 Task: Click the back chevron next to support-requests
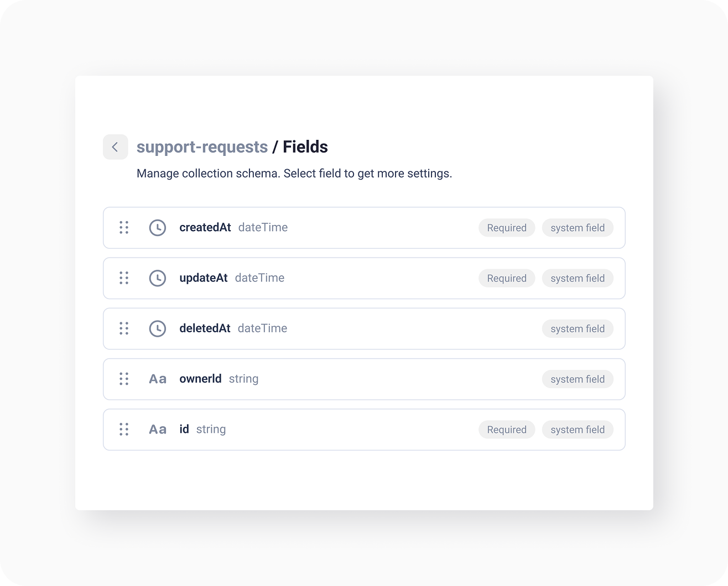pos(115,146)
